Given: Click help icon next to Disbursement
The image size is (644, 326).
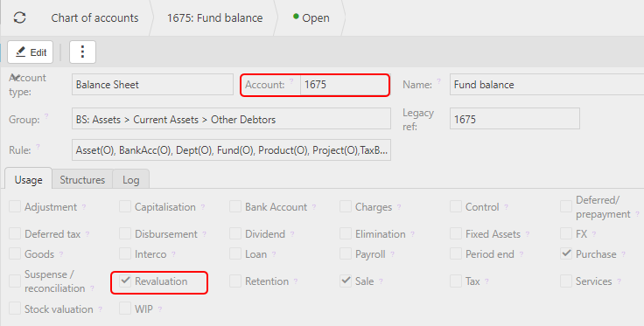Looking at the screenshot, I should click(x=204, y=234).
